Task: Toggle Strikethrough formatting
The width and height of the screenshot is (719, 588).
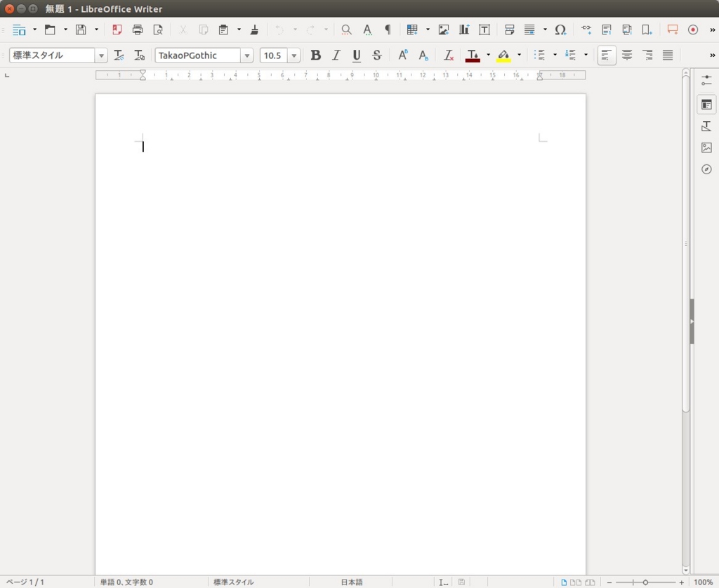Action: click(x=377, y=55)
